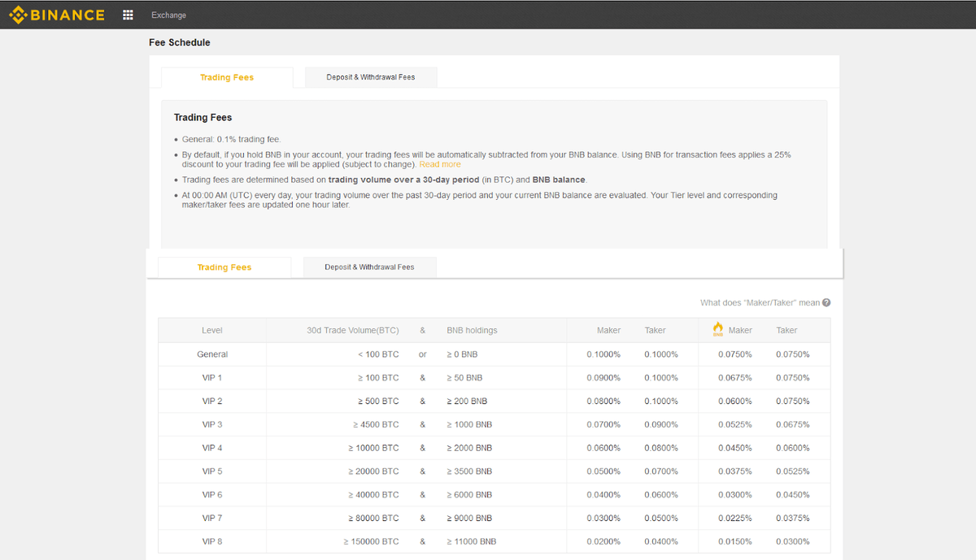Viewport: 976px width, 560px height.
Task: Select the upper Trading Fees tab
Action: coord(227,77)
